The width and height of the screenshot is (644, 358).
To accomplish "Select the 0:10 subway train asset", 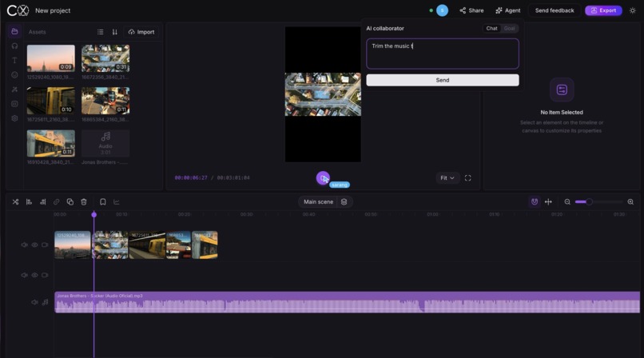I will tap(51, 101).
